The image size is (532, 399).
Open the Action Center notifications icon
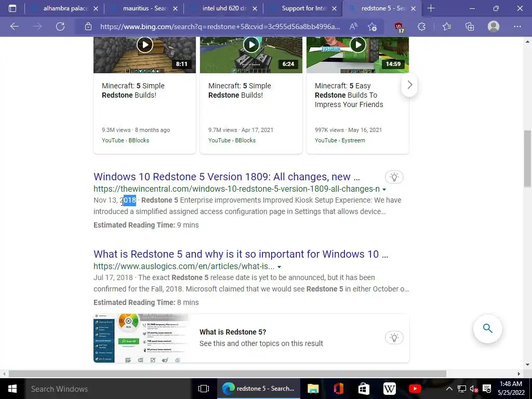pyautogui.click(x=487, y=389)
